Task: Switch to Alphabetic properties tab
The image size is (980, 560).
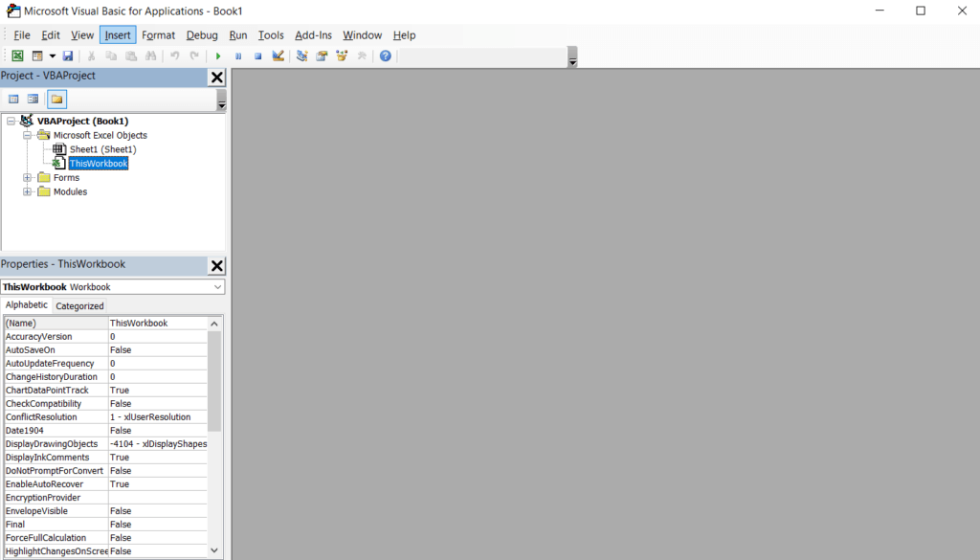Action: (x=26, y=305)
